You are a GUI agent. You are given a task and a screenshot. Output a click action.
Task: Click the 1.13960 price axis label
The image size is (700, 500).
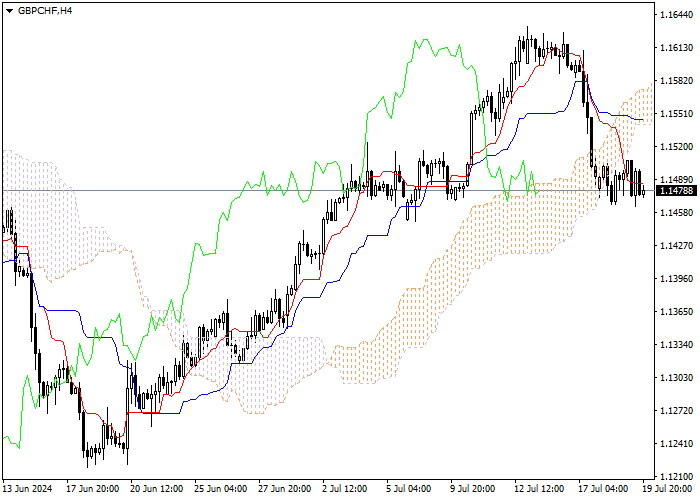676,279
